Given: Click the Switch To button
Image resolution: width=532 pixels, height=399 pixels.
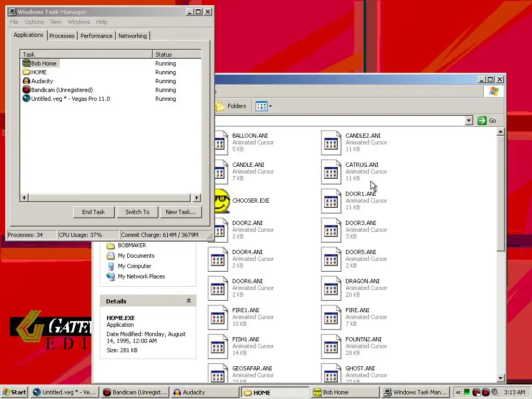Looking at the screenshot, I should [x=137, y=212].
